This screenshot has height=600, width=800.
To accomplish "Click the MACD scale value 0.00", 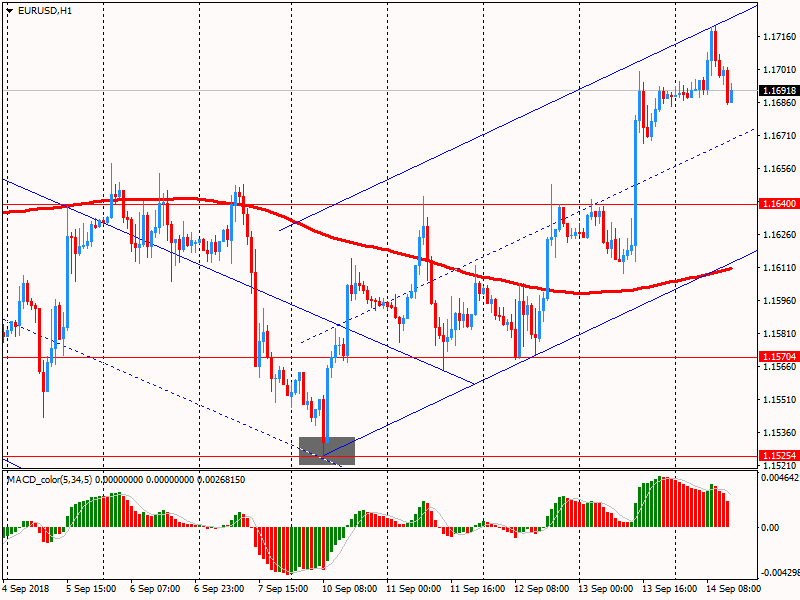I will (770, 528).
